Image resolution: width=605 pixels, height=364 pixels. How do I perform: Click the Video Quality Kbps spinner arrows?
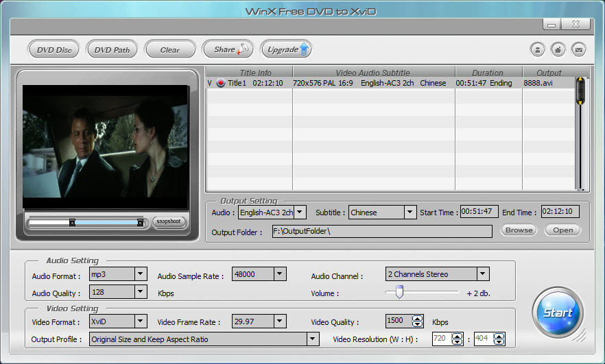click(x=417, y=321)
